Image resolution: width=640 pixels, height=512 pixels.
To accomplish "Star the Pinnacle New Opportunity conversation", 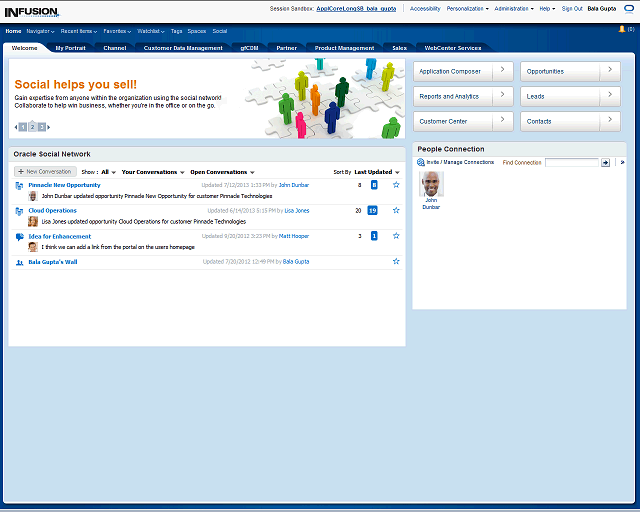I will point(396,185).
